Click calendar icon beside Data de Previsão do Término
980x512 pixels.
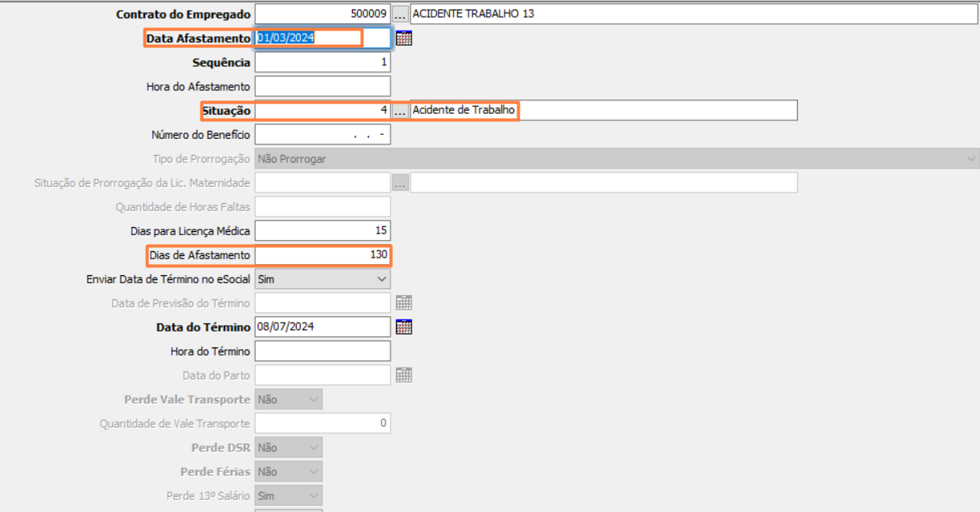[404, 303]
